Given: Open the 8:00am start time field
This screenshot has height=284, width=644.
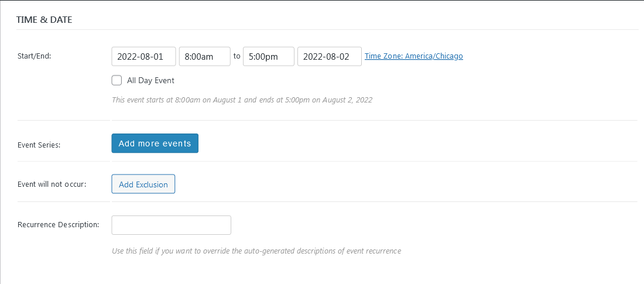Looking at the screenshot, I should coord(204,56).
